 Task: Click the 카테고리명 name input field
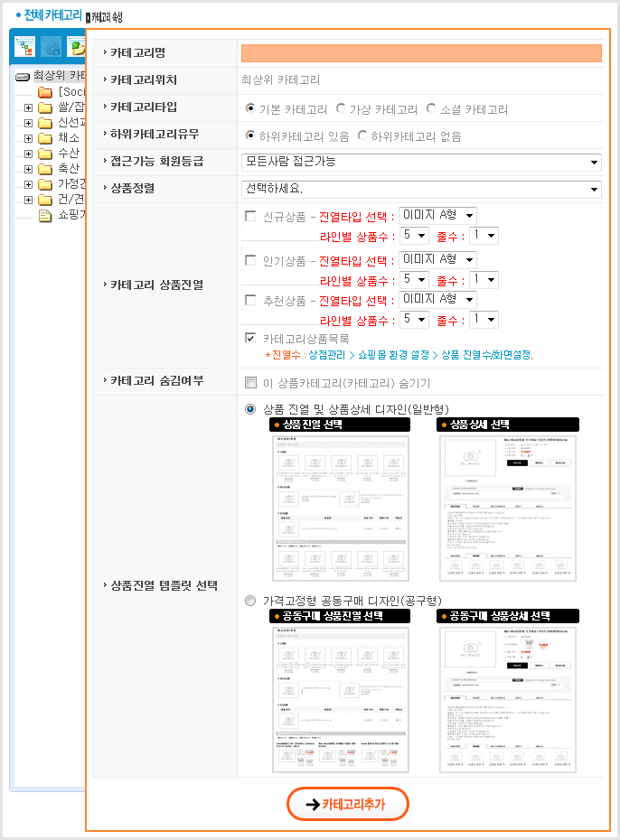421,53
